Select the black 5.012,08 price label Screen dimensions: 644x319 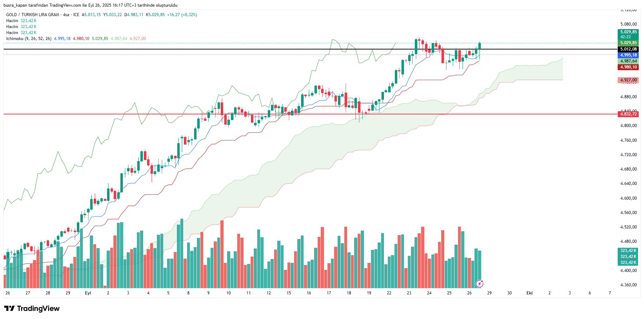pos(628,49)
